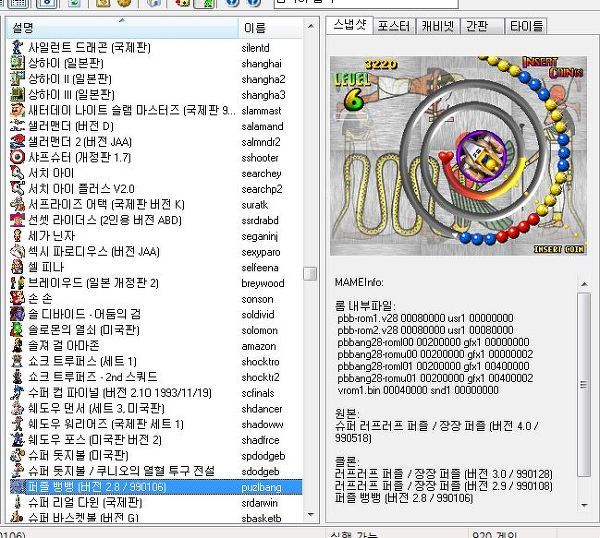
Task: Open the 간판 tab
Action: pos(482,26)
